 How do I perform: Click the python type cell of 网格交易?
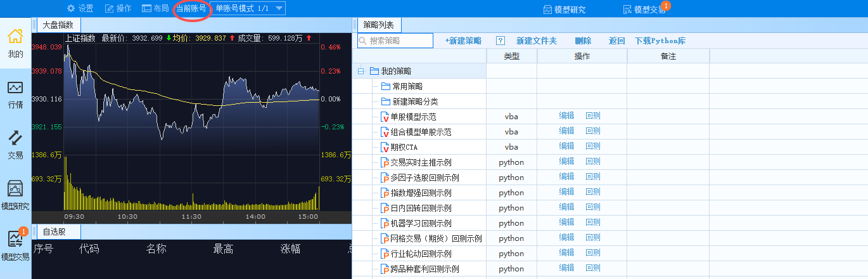click(x=511, y=238)
